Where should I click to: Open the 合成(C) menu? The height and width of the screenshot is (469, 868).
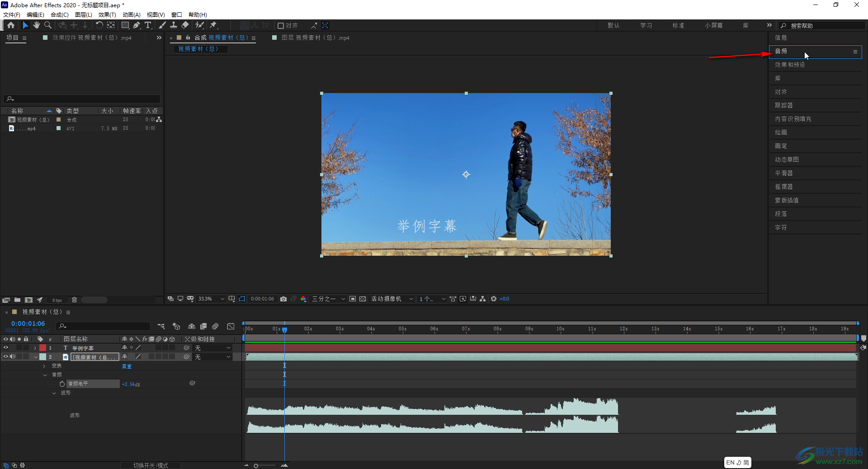tap(60, 15)
